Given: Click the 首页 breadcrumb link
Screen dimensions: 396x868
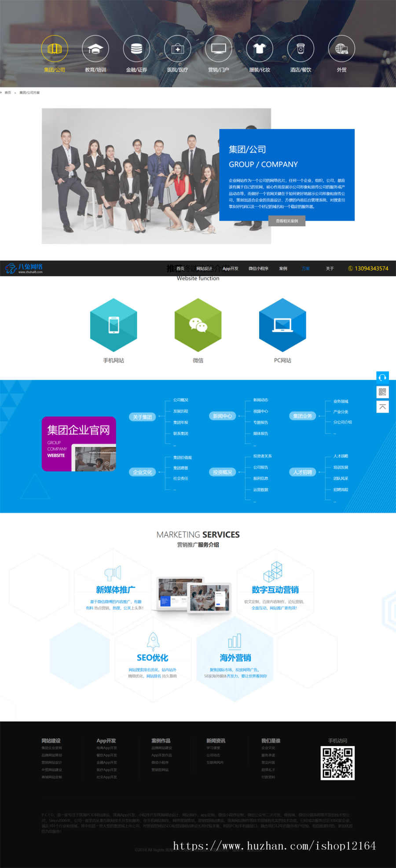Looking at the screenshot, I should click(x=8, y=93).
